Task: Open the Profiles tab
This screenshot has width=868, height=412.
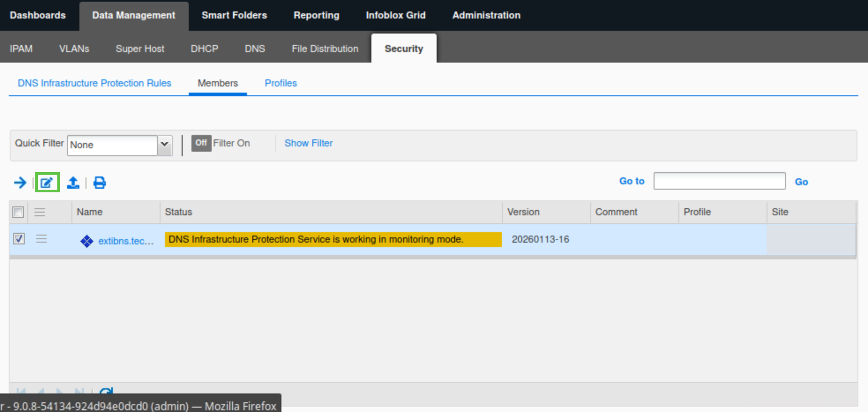Action: coord(281,83)
